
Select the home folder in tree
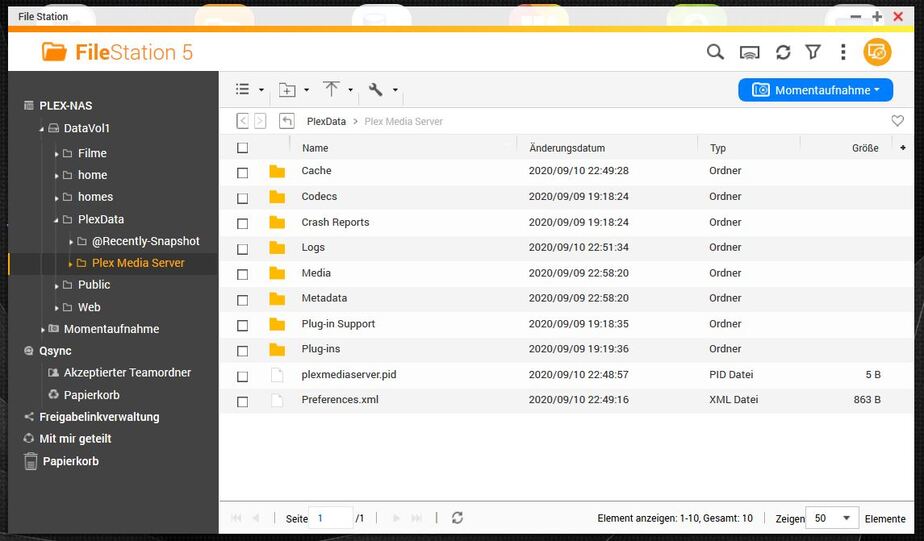(x=93, y=175)
